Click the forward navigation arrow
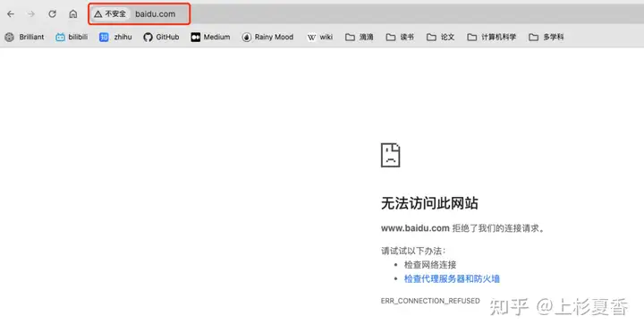Image resolution: width=644 pixels, height=333 pixels. (31, 14)
